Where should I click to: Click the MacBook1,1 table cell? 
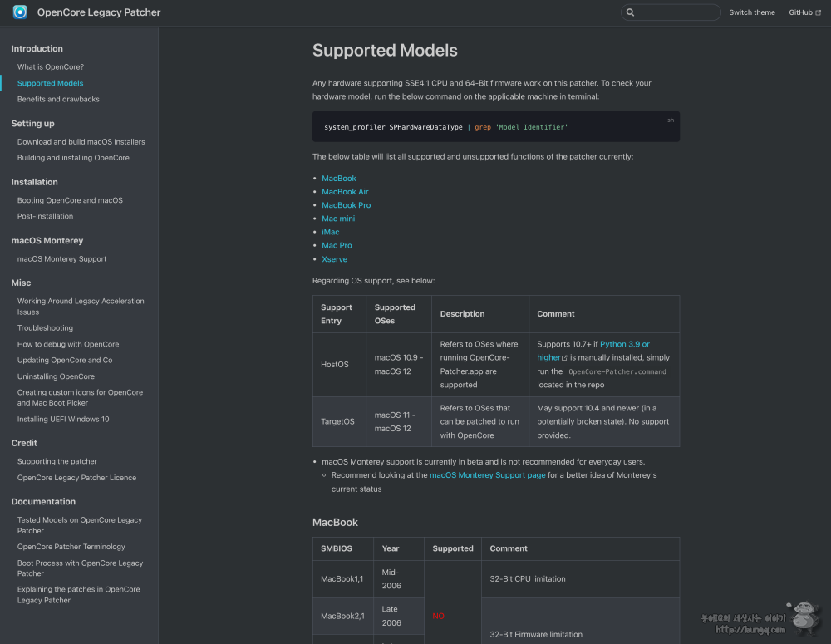(343, 579)
